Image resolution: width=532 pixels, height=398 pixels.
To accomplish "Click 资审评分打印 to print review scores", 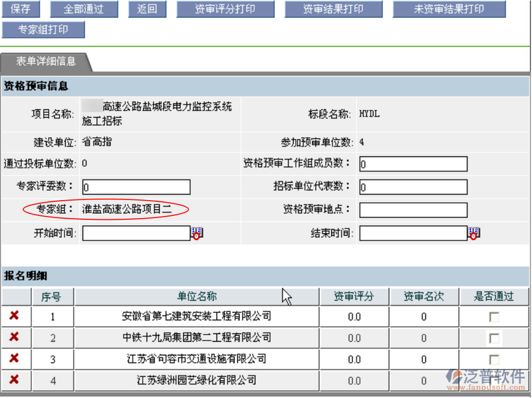I will point(225,9).
